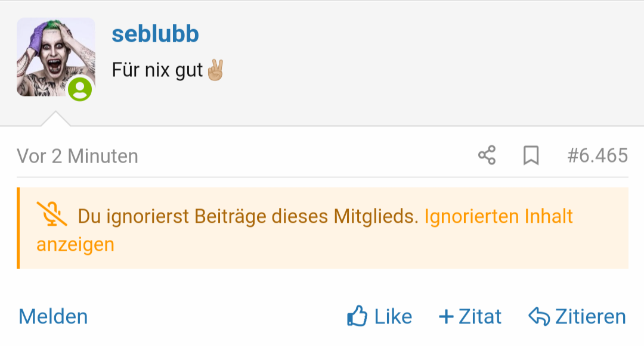Click the crossed-out microphone ignore icon
The width and height of the screenshot is (644, 346).
coord(52,215)
